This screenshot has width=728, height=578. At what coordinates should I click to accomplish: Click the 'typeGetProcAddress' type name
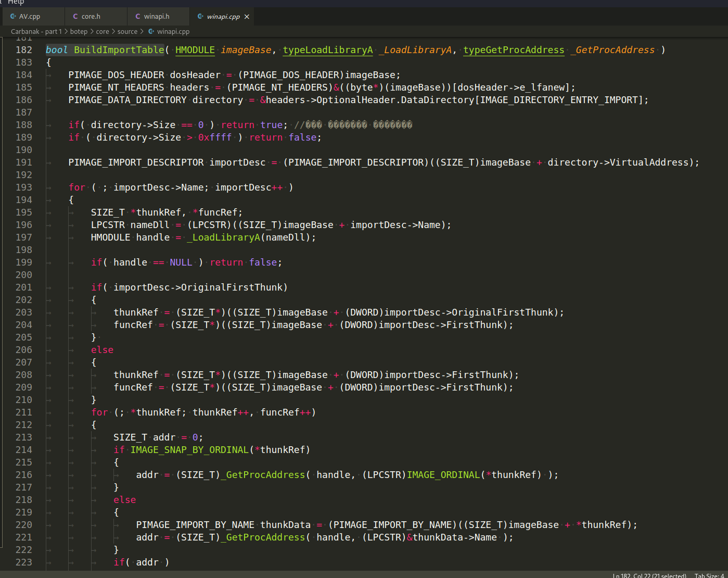click(514, 50)
